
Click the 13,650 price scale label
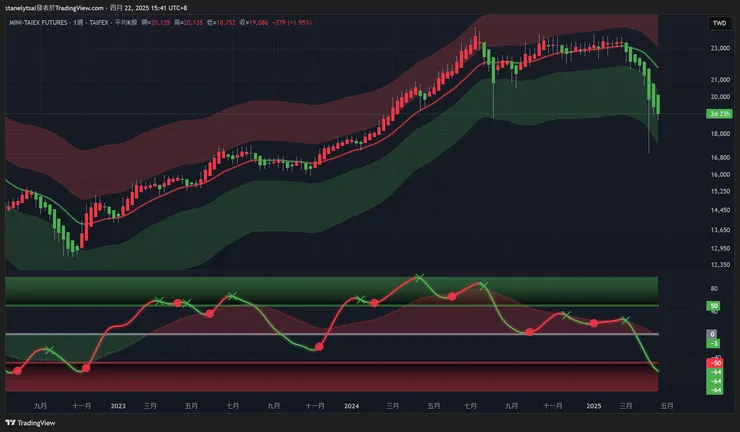(720, 230)
